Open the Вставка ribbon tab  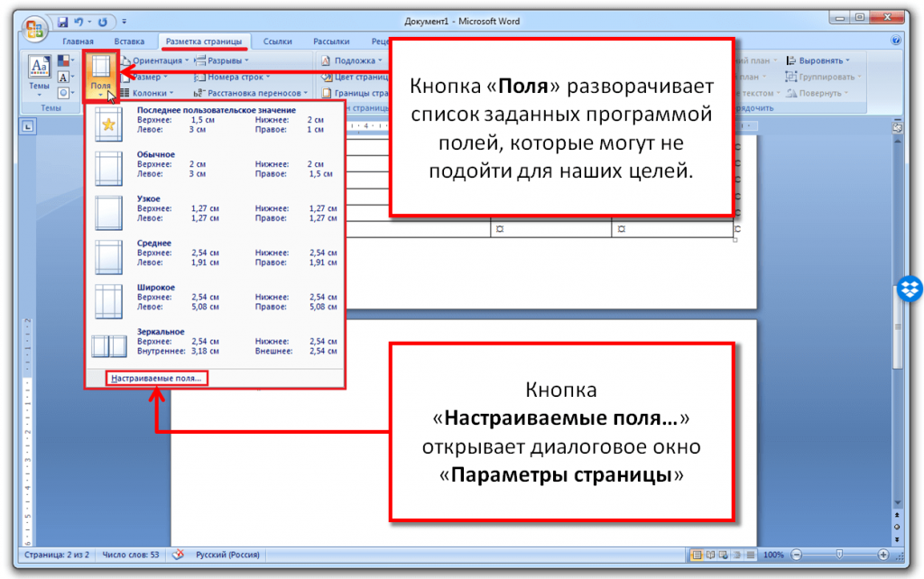point(129,41)
